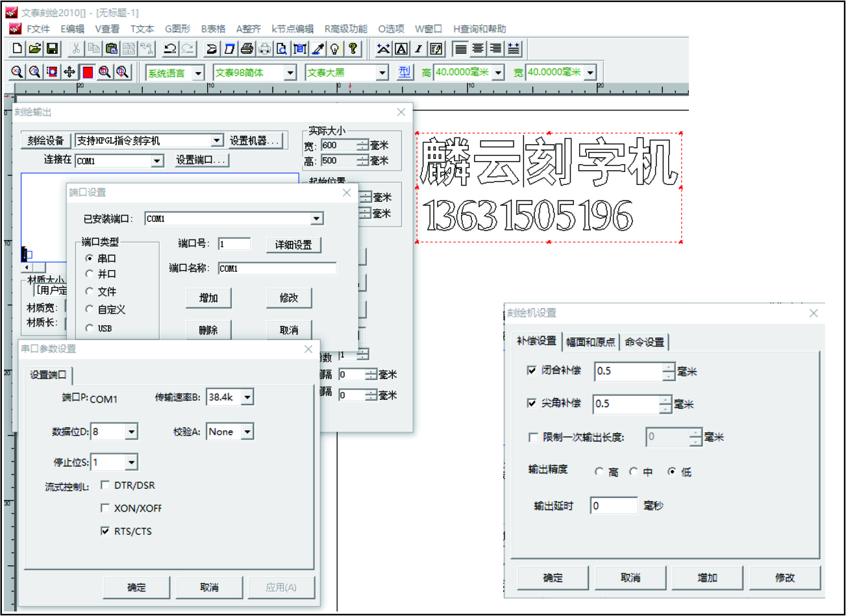Screen dimensions: 846x616
Task: Click the Open file folder icon
Action: pyautogui.click(x=35, y=49)
